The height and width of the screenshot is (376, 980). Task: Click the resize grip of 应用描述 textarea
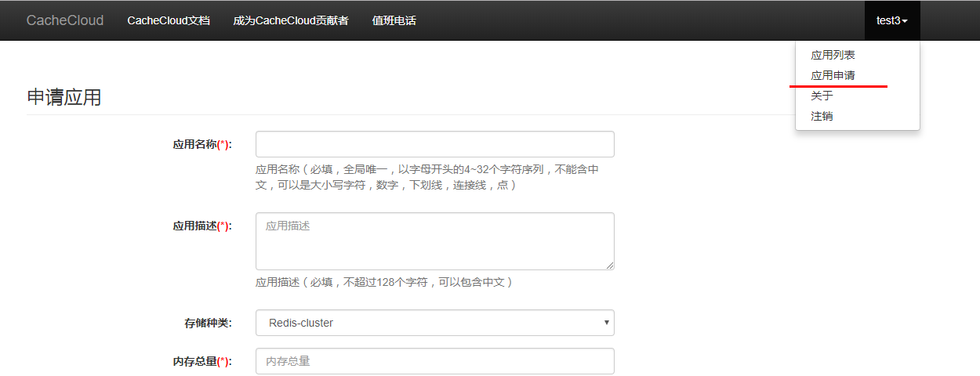(x=608, y=265)
